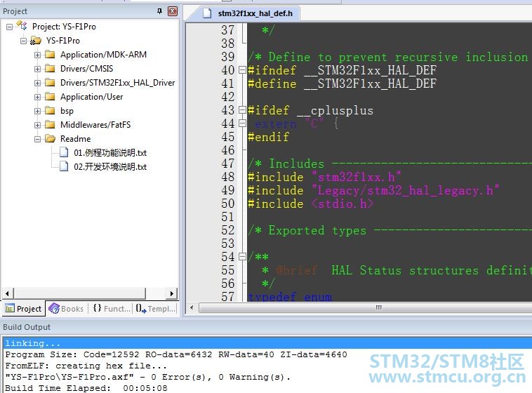Image resolution: width=532 pixels, height=393 pixels.
Task: Click the #include <stdio.h> code line
Action: 310,204
